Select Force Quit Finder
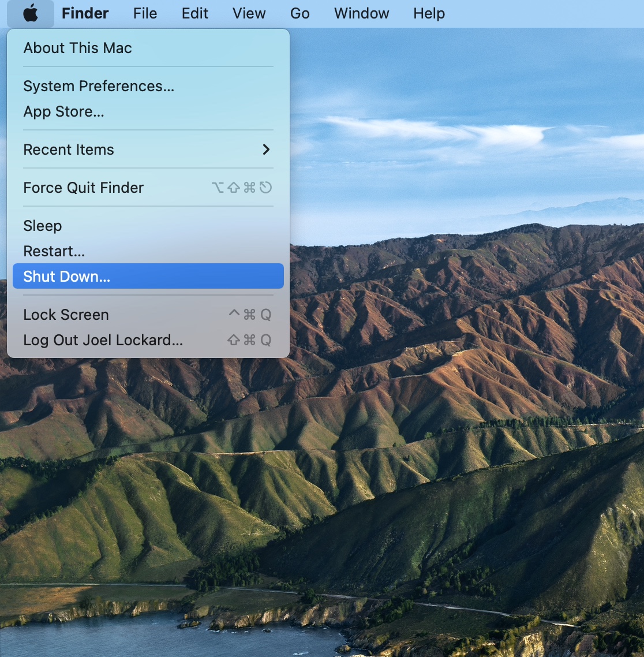 [x=148, y=188]
